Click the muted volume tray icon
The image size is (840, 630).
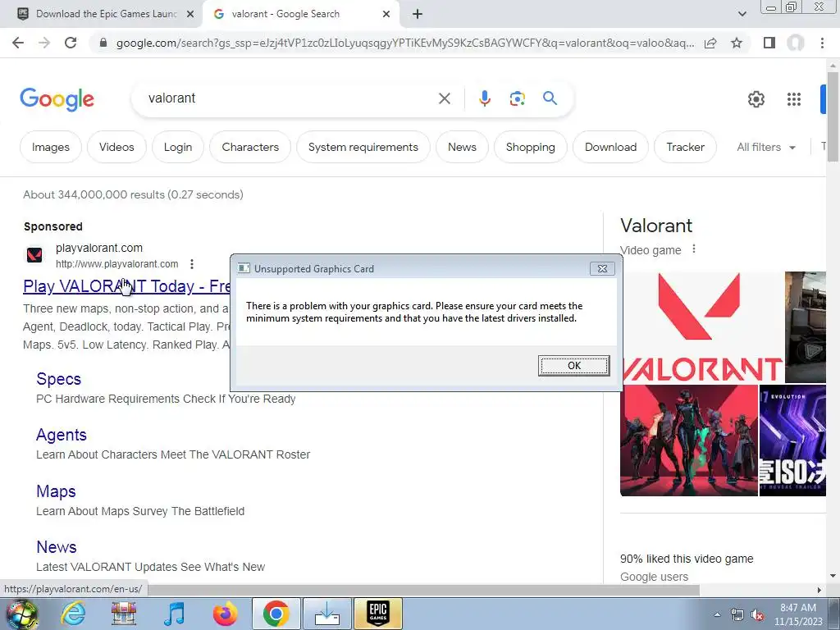pos(757,615)
